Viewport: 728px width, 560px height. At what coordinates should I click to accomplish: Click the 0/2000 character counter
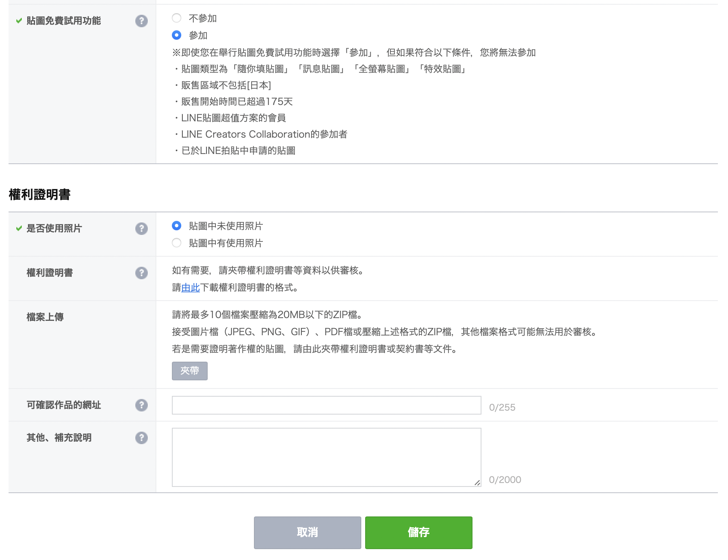coord(505,480)
